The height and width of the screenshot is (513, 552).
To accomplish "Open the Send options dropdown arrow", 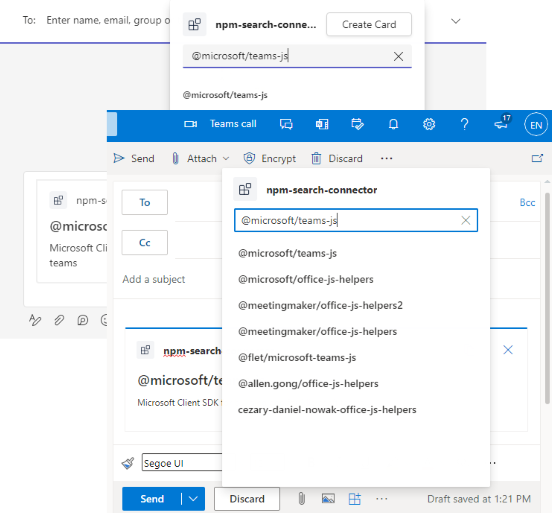I will tap(193, 499).
